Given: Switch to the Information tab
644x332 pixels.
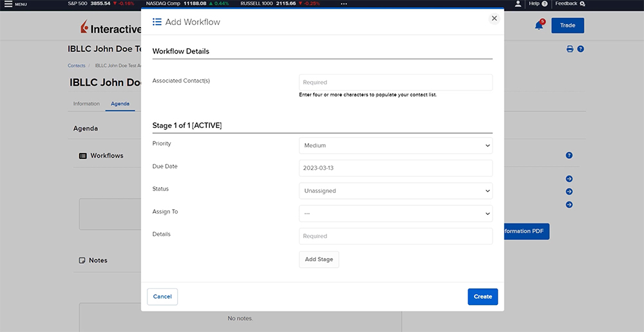Looking at the screenshot, I should pos(86,104).
